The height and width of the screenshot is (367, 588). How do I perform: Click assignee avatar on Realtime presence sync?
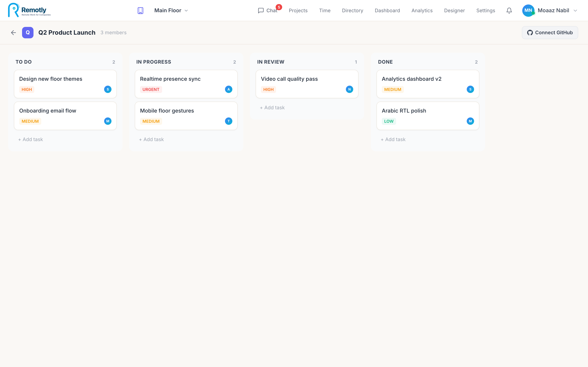(228, 89)
